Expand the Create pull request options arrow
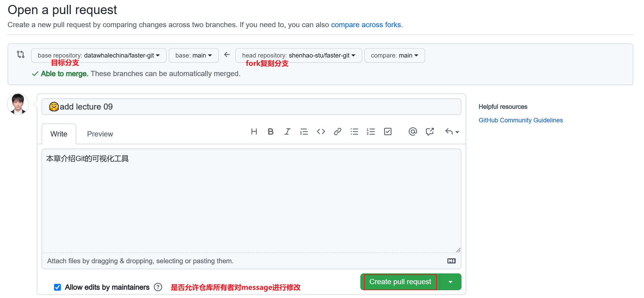Image resolution: width=644 pixels, height=298 pixels. click(x=450, y=282)
